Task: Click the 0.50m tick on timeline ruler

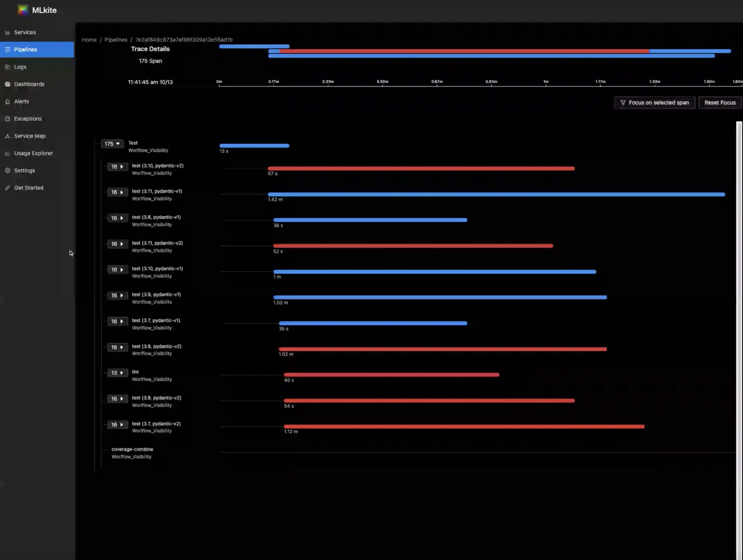Action: click(x=382, y=82)
